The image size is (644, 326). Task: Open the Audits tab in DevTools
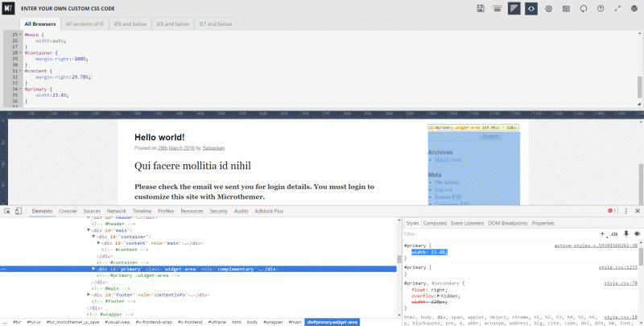[241, 211]
